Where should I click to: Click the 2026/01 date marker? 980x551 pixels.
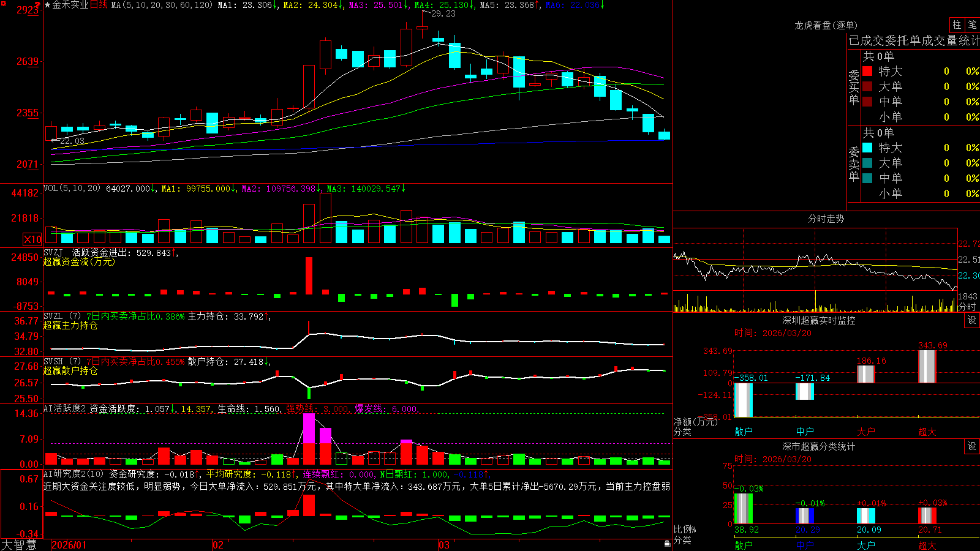pyautogui.click(x=69, y=545)
